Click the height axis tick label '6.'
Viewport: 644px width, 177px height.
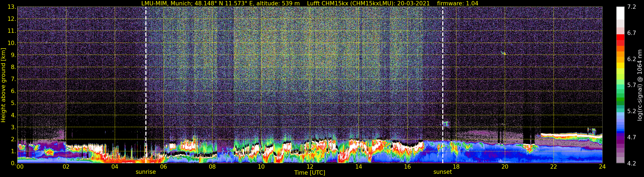click(13, 91)
